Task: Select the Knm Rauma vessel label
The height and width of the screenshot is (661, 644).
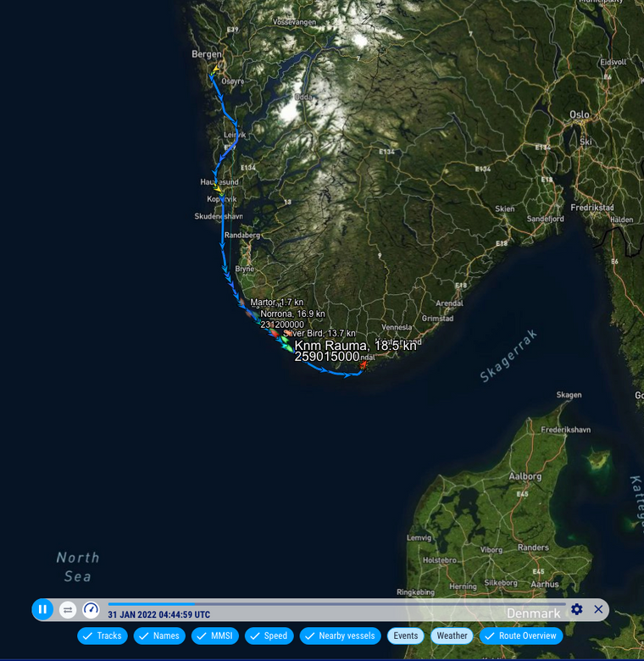Action: point(355,346)
